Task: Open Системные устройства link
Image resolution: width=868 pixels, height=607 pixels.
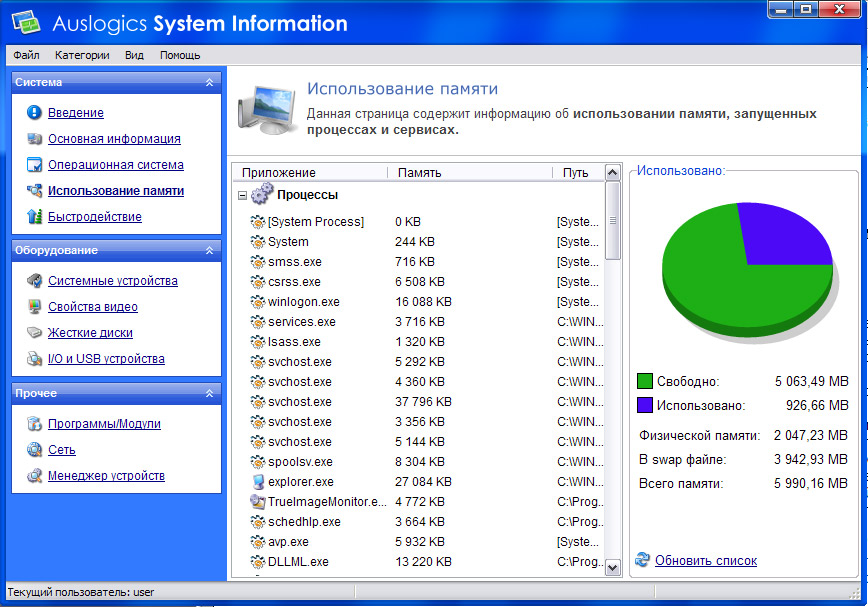Action: coord(113,281)
